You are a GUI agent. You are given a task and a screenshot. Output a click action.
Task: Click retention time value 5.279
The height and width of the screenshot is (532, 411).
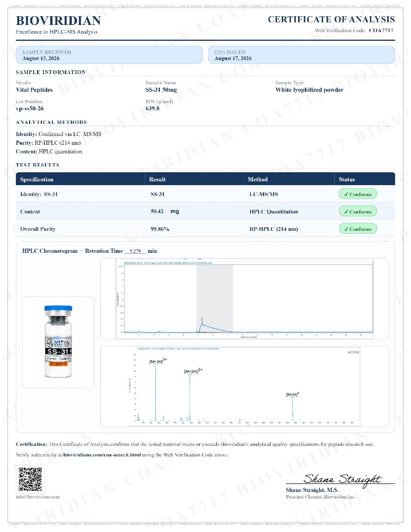135,251
